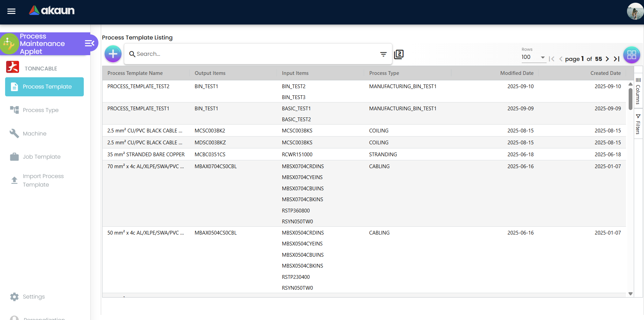Click the Job Template briefcase icon

(x=14, y=157)
